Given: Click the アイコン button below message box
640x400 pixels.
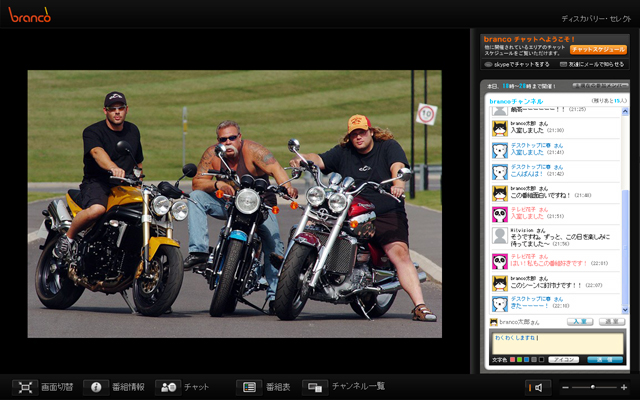Looking at the screenshot, I should 564,359.
